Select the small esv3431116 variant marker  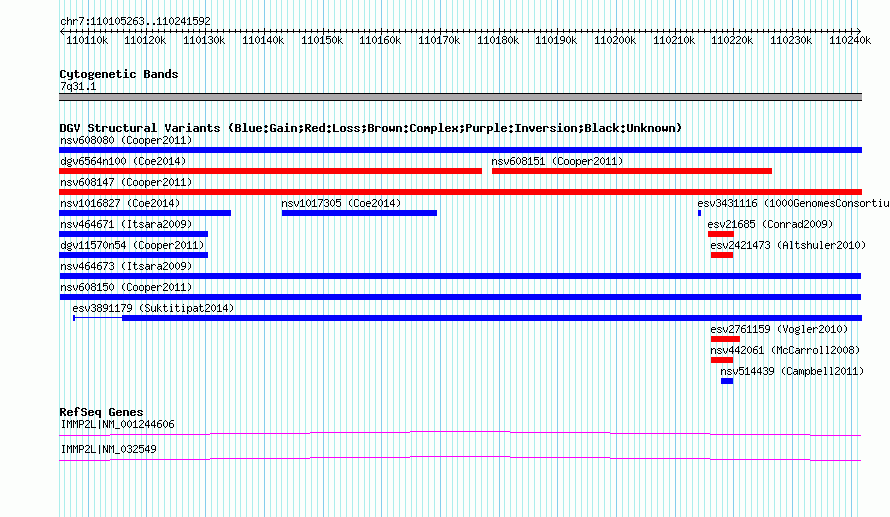click(x=699, y=213)
